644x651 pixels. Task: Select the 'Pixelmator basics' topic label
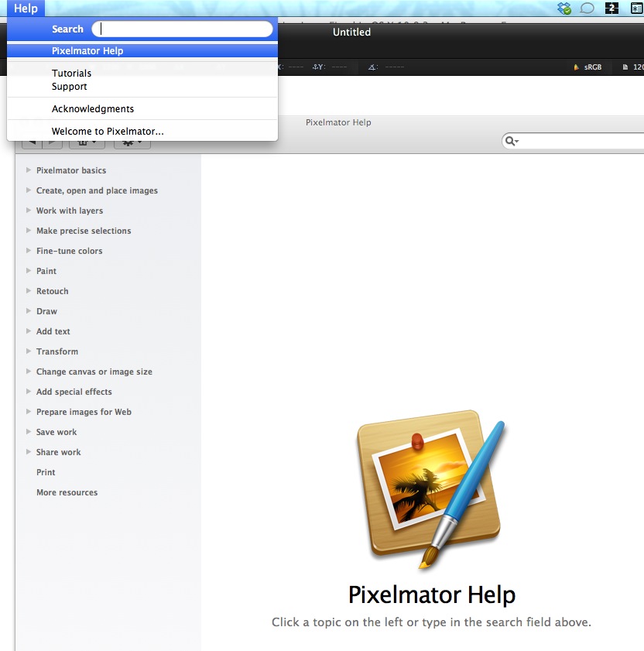pyautogui.click(x=71, y=170)
